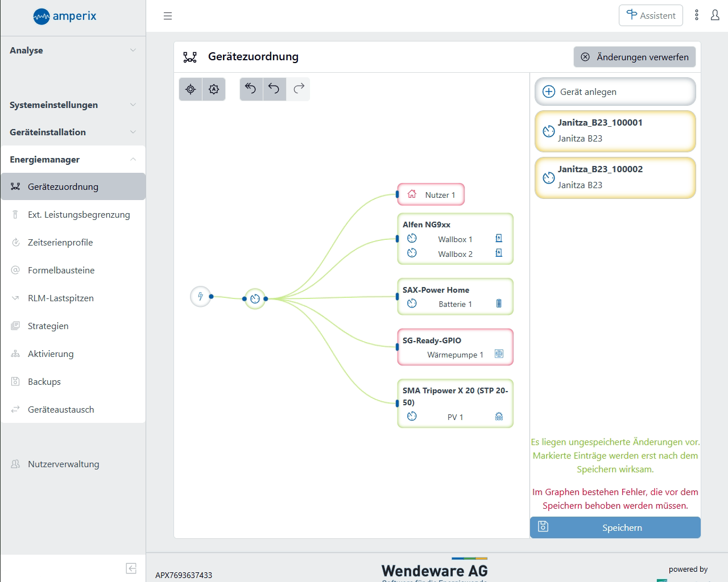Undo the last graph change
The image size is (728, 582).
pyautogui.click(x=274, y=89)
